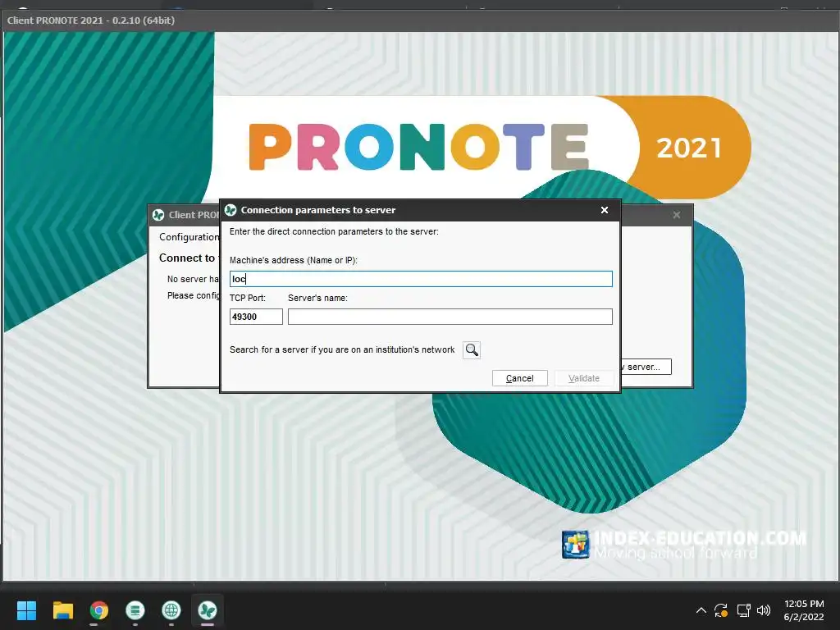Image resolution: width=840 pixels, height=630 pixels.
Task: Click 'Search for a server' label text
Action: tap(342, 349)
